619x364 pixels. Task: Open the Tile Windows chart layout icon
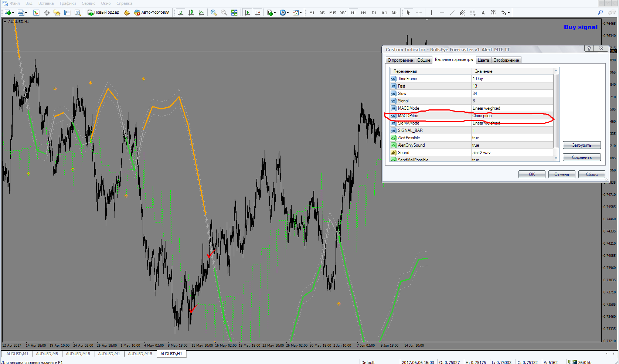(234, 13)
